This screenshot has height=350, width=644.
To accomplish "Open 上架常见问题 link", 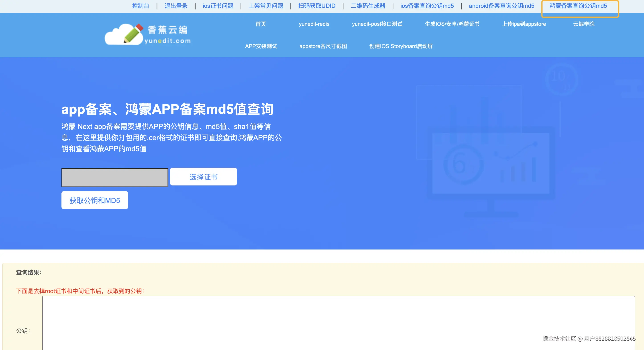I will click(266, 6).
